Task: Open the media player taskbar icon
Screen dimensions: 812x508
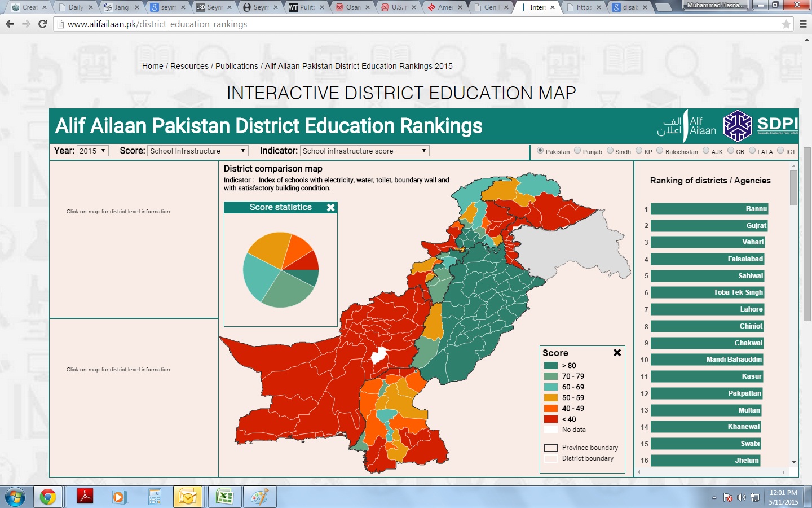Action: click(118, 497)
